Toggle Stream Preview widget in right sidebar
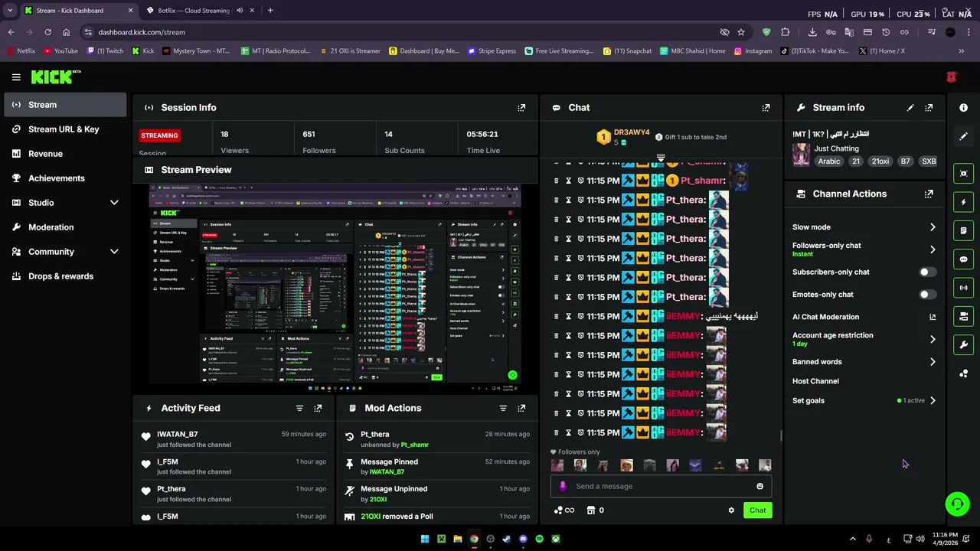980x551 pixels. pos(964,174)
